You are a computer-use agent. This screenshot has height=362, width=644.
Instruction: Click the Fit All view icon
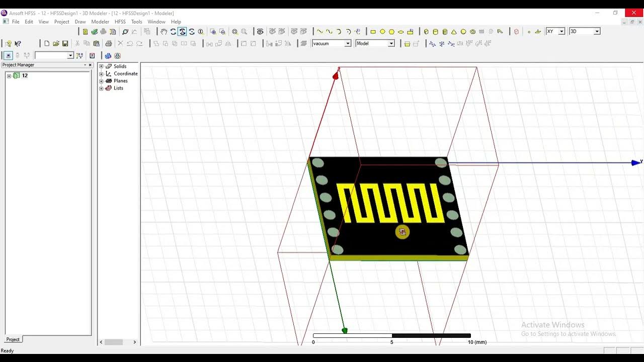(234, 32)
